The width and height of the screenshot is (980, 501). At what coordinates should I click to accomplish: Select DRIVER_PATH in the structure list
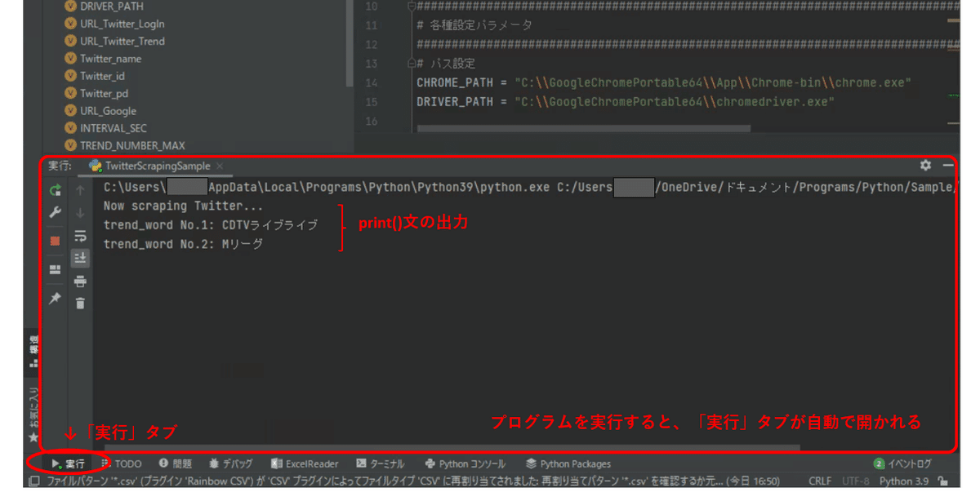click(111, 7)
